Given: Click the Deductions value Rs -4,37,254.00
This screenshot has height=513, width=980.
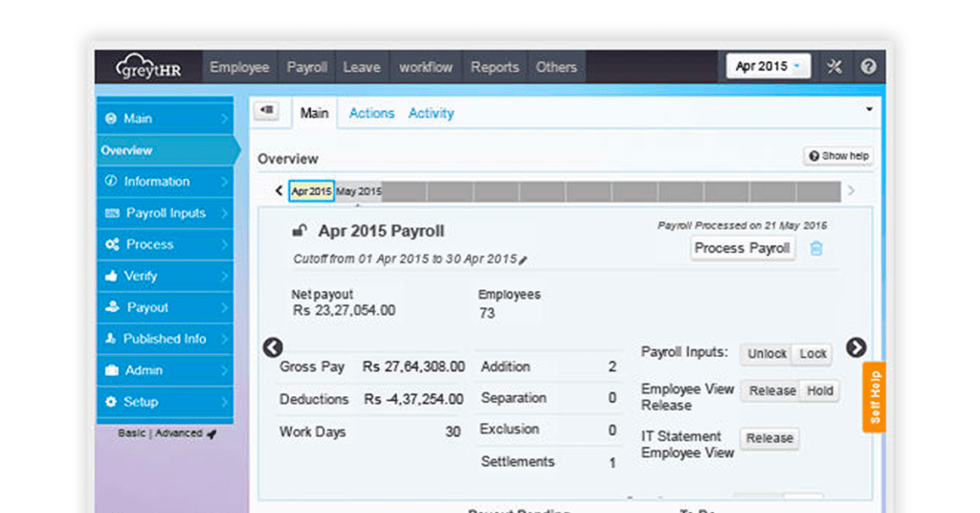Looking at the screenshot, I should [413, 399].
